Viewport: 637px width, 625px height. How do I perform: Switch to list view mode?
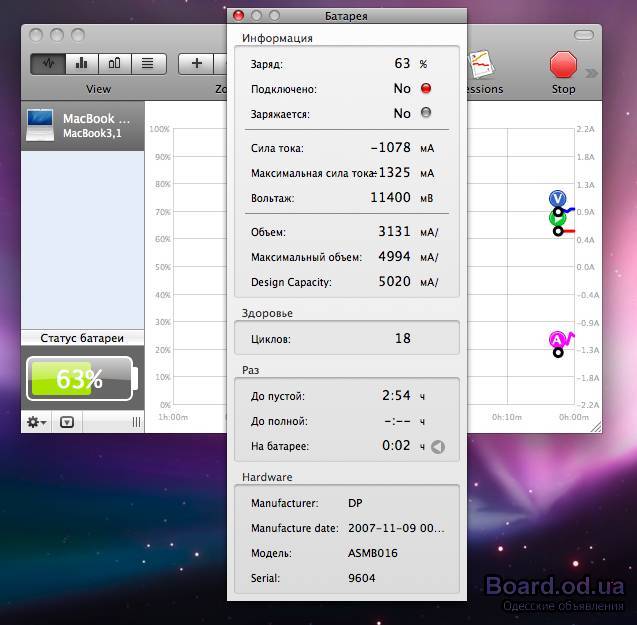coord(147,64)
